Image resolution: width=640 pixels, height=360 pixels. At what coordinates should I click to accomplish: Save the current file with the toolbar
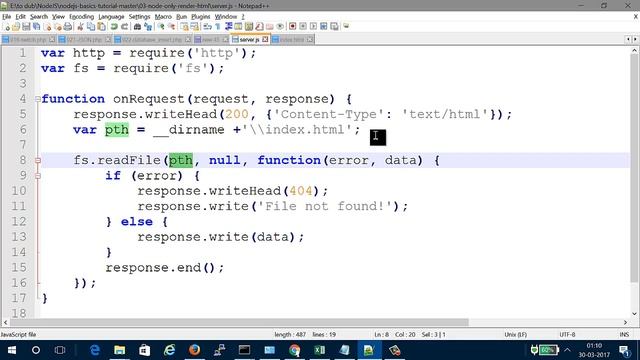click(x=26, y=27)
